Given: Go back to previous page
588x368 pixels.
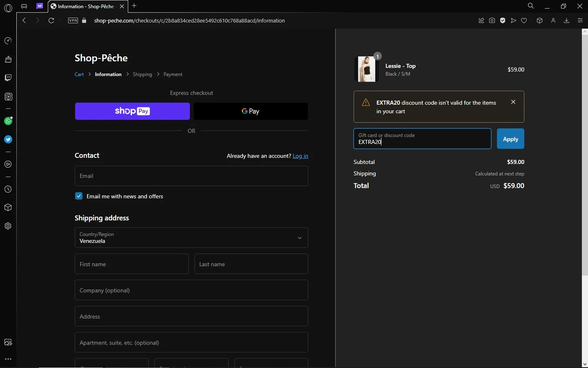Looking at the screenshot, I should point(24,20).
